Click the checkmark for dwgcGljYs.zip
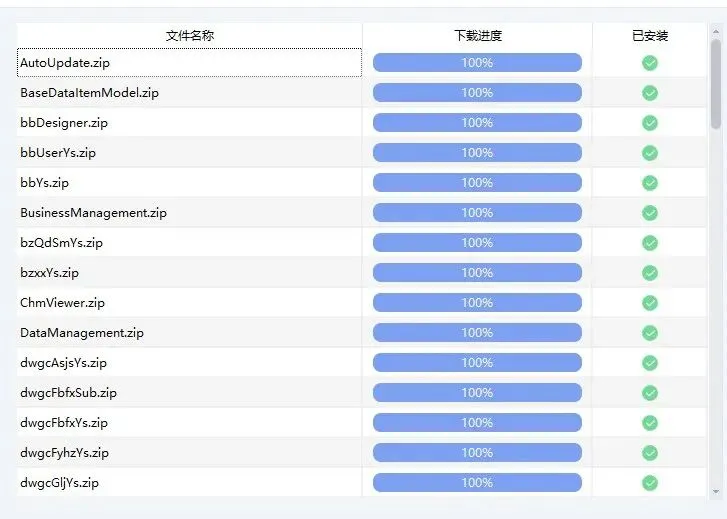 650,483
